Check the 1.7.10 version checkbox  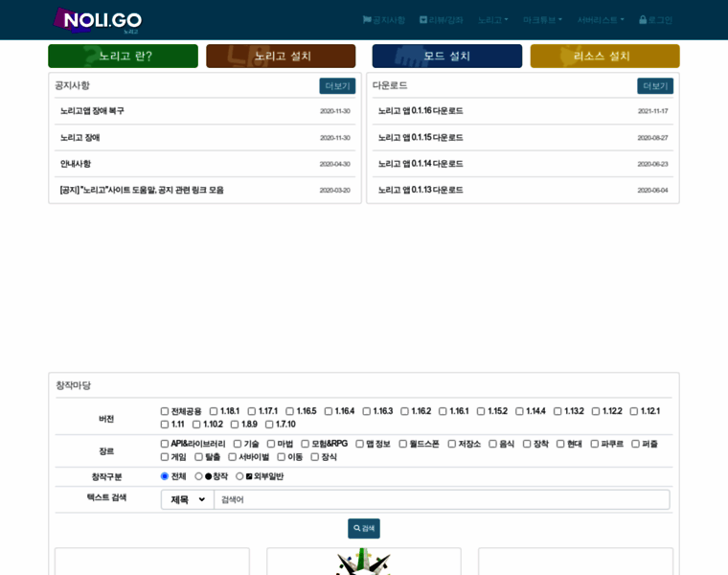pos(269,425)
